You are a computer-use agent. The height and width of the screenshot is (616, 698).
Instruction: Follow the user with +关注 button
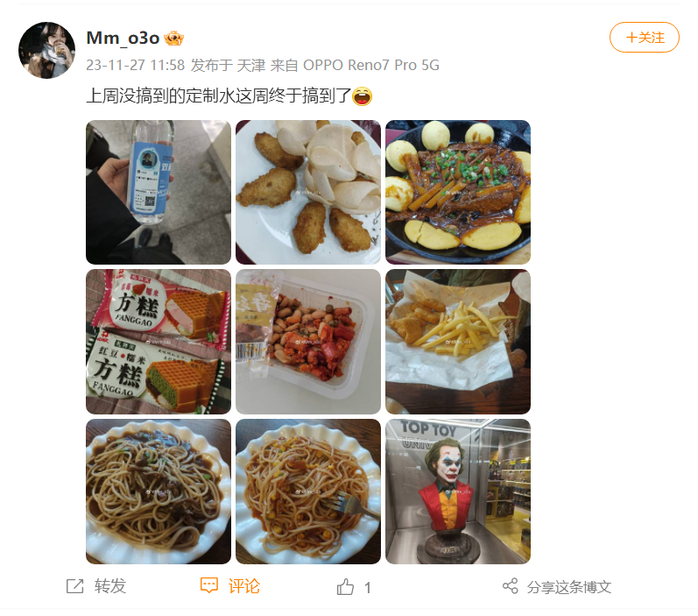coord(644,38)
